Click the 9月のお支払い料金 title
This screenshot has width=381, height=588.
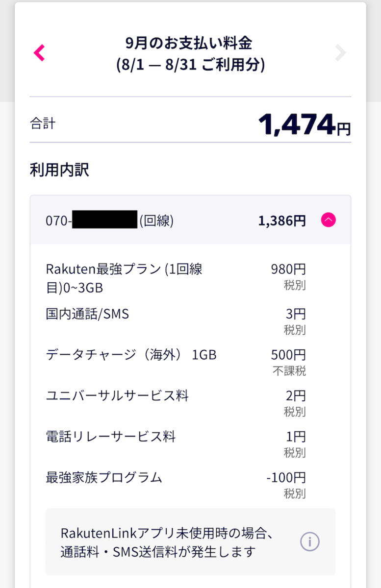(x=189, y=44)
